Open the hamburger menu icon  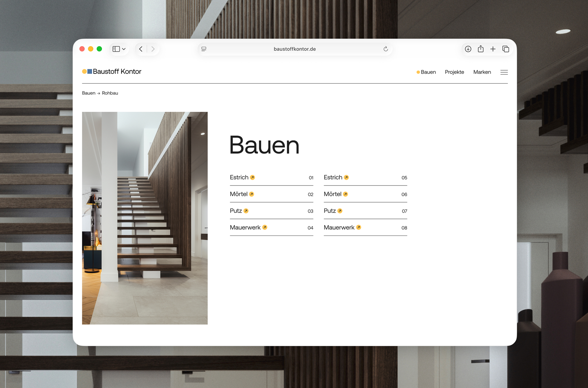point(504,72)
